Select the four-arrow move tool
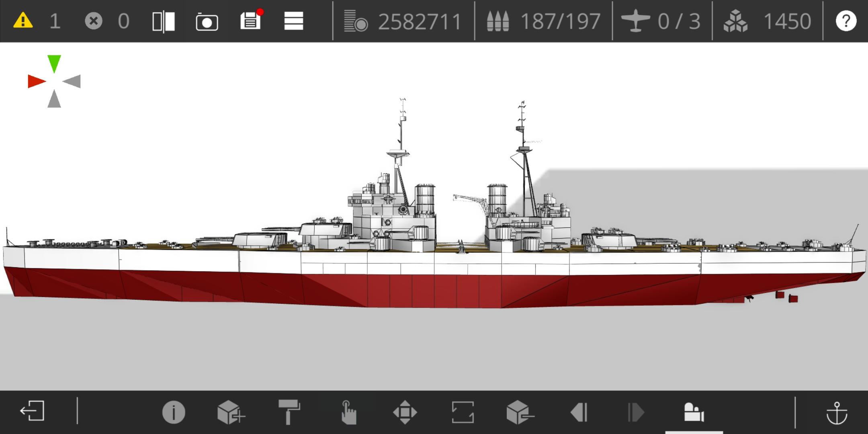 click(405, 412)
